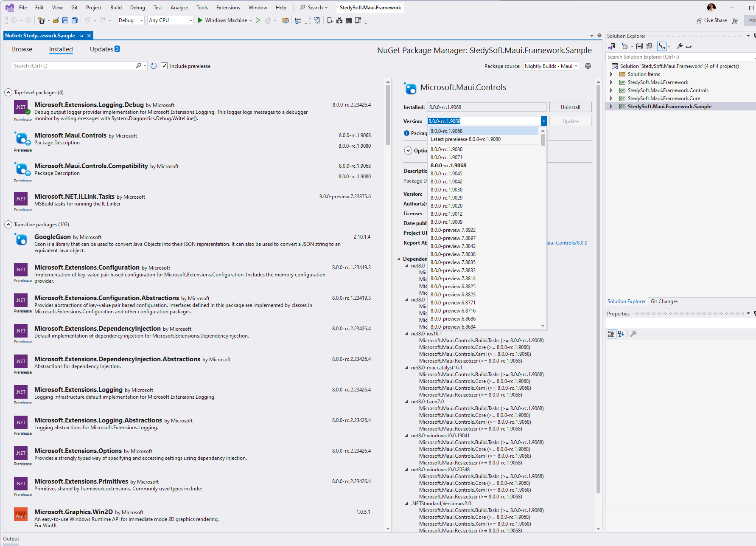Refresh the installed packages list
Image resolution: width=756 pixels, height=546 pixels.
(154, 65)
